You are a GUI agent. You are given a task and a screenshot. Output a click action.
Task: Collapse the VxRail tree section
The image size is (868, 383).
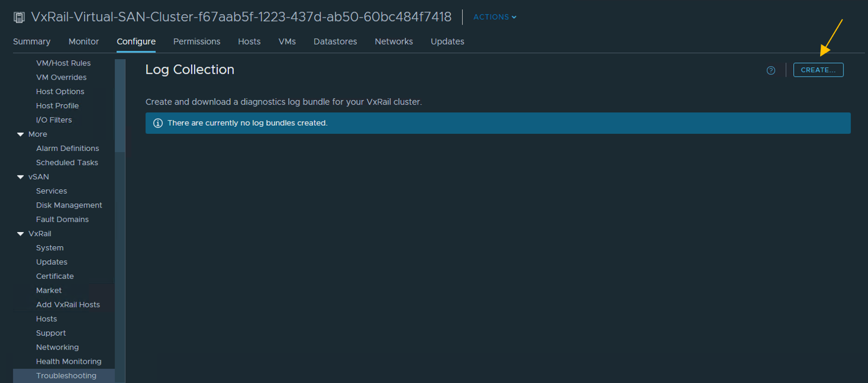(x=21, y=233)
